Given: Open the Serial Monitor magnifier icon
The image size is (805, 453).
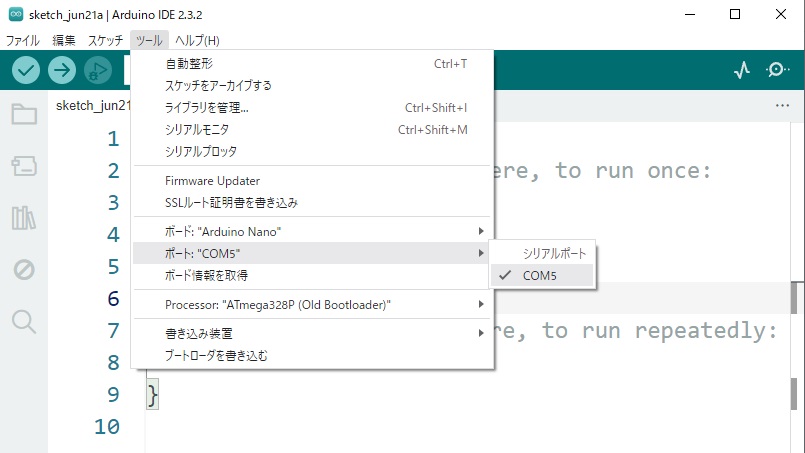Looking at the screenshot, I should tap(777, 69).
